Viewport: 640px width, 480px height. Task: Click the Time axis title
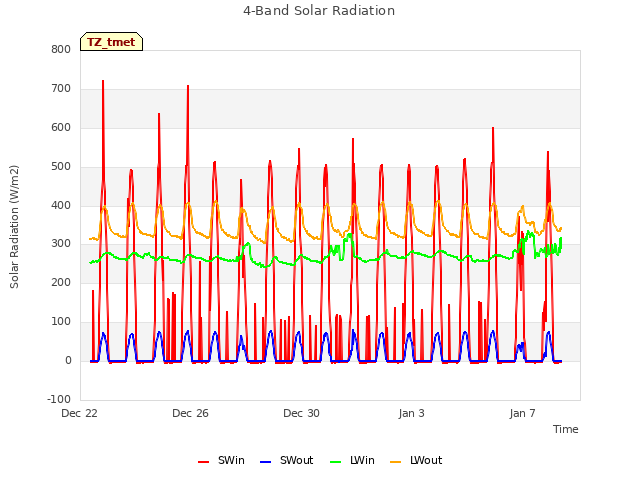(566, 429)
